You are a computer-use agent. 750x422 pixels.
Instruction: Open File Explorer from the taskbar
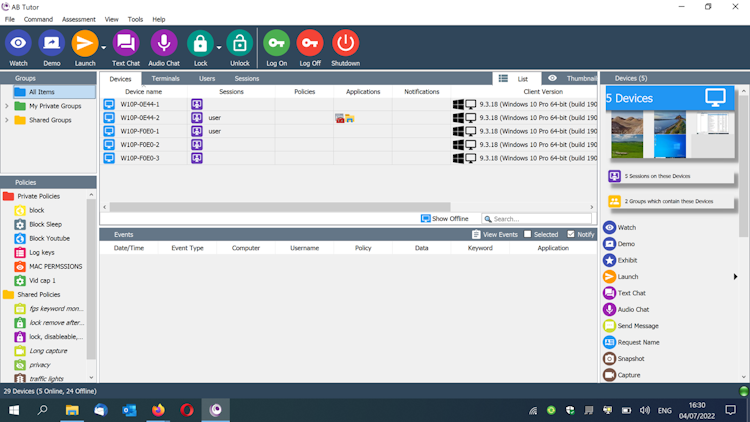click(72, 410)
